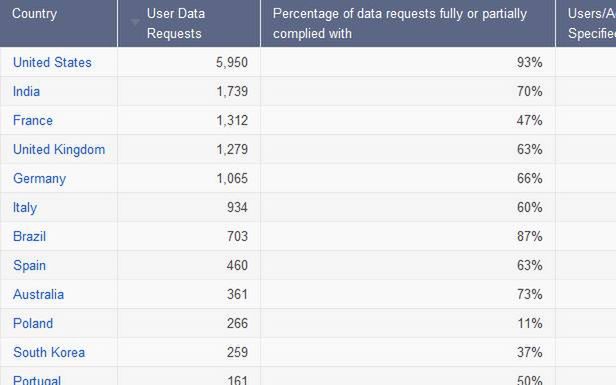616x385 pixels.
Task: Click the sort arrow beside User Data Requests
Action: tap(135, 22)
